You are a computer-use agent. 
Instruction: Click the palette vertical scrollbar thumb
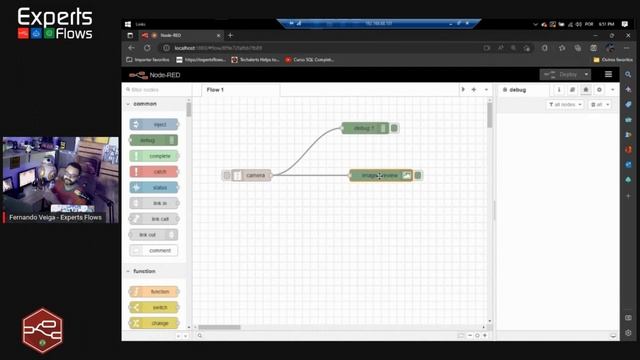(x=189, y=110)
